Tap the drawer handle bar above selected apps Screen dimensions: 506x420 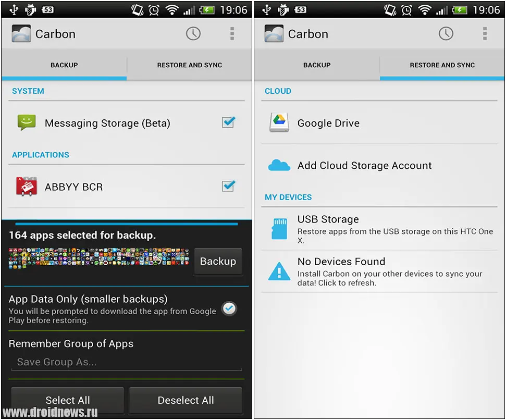[127, 224]
